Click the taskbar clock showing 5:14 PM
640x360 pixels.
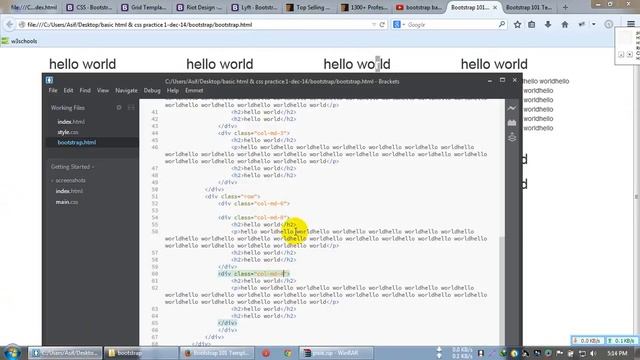click(x=617, y=353)
